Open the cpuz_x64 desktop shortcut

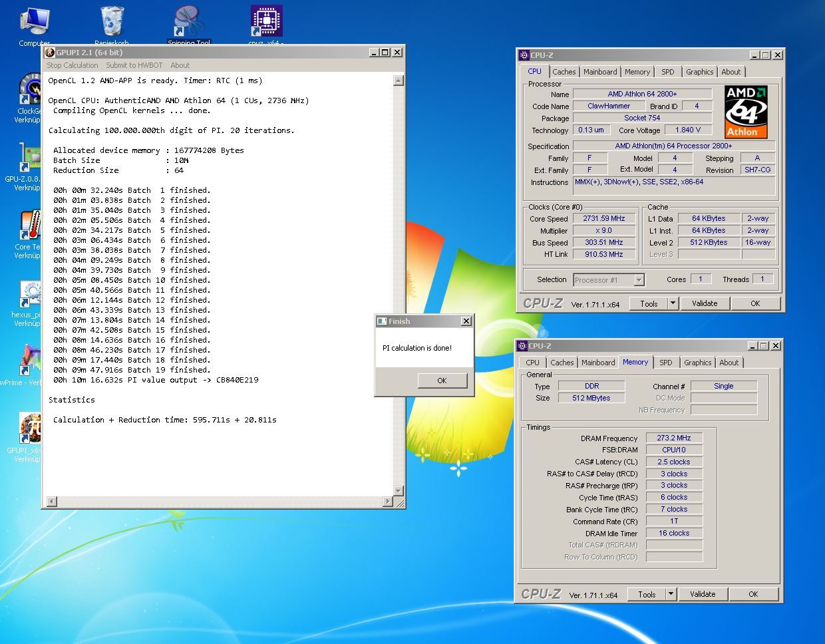266,25
